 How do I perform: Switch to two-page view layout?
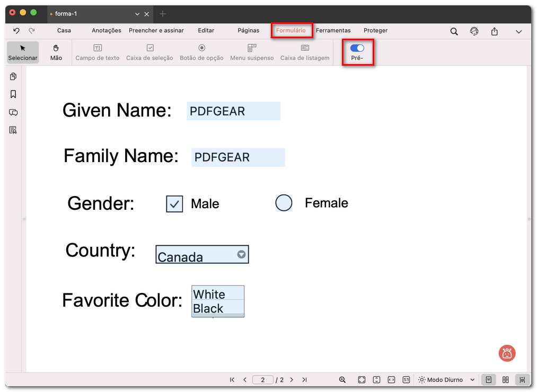pos(505,380)
